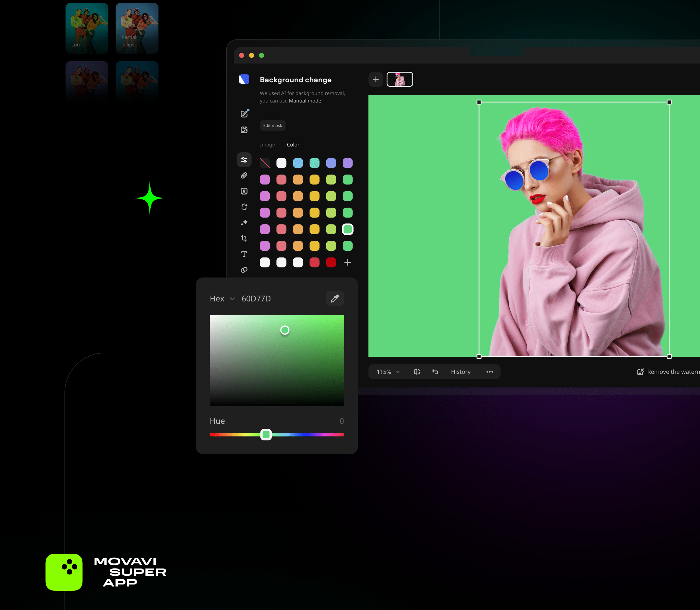Select the no-color transparent background swatch
Screen dimensions: 700x610
click(264, 163)
